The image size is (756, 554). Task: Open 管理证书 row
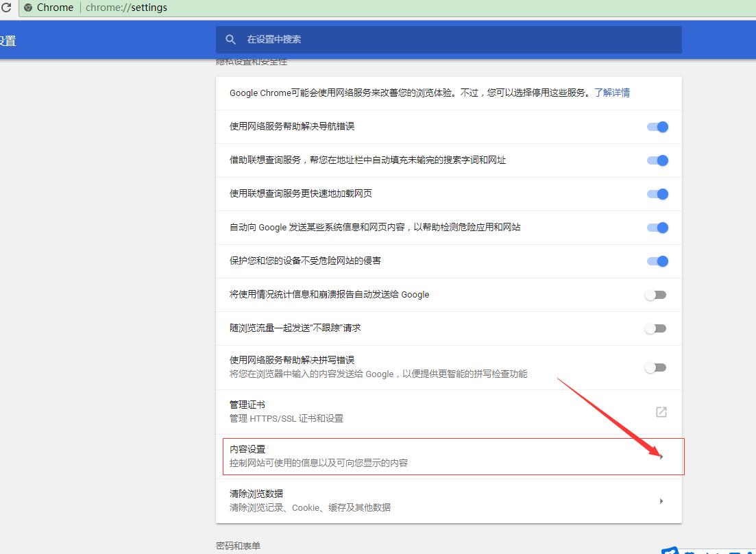pos(448,412)
